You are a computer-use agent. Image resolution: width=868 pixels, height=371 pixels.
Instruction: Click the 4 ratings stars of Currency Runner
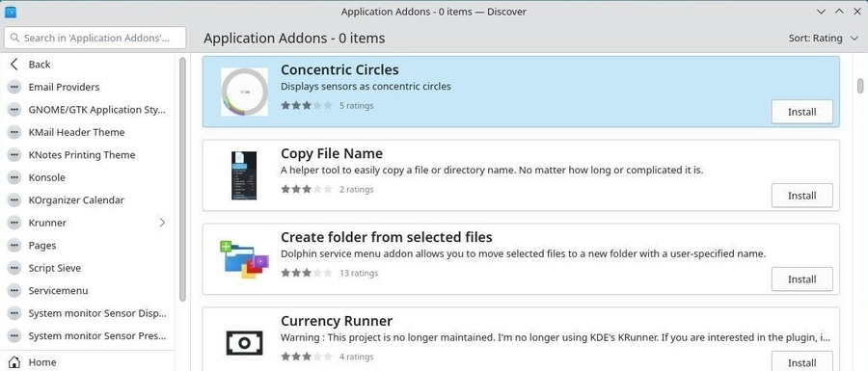tap(307, 357)
